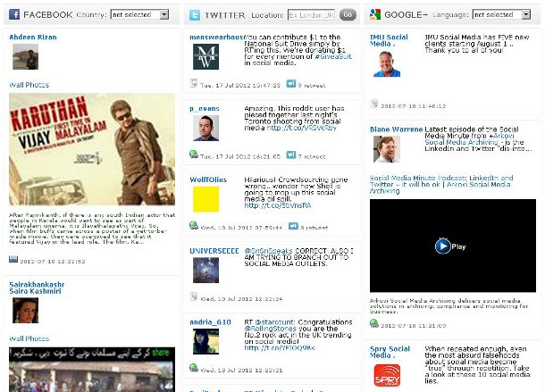Click the IMU Social Media avatar photo
This screenshot has width=545, height=392.
tap(387, 63)
